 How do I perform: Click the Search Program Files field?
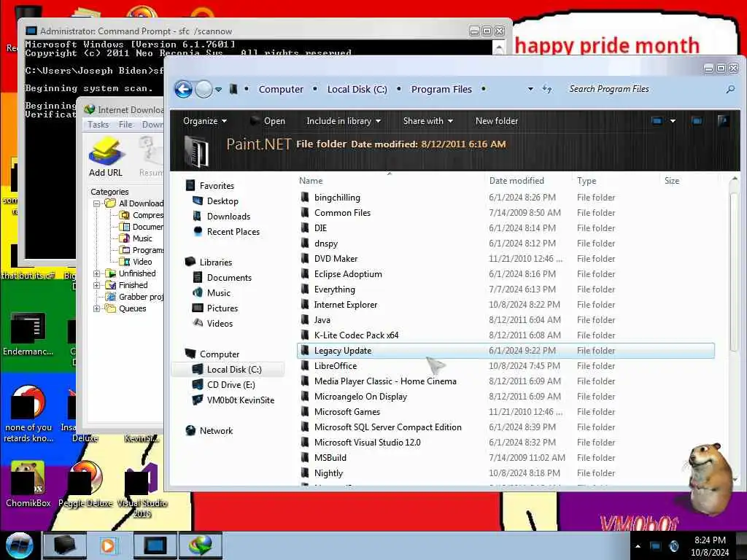(644, 89)
